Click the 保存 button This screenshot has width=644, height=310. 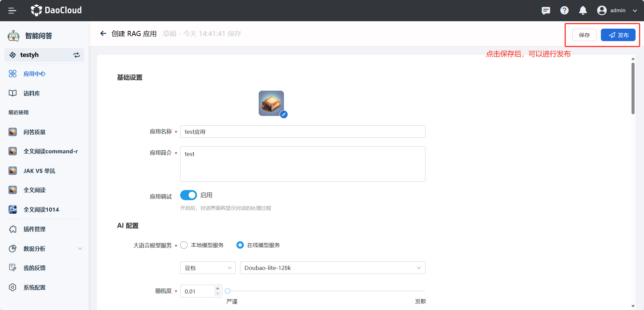tap(584, 35)
